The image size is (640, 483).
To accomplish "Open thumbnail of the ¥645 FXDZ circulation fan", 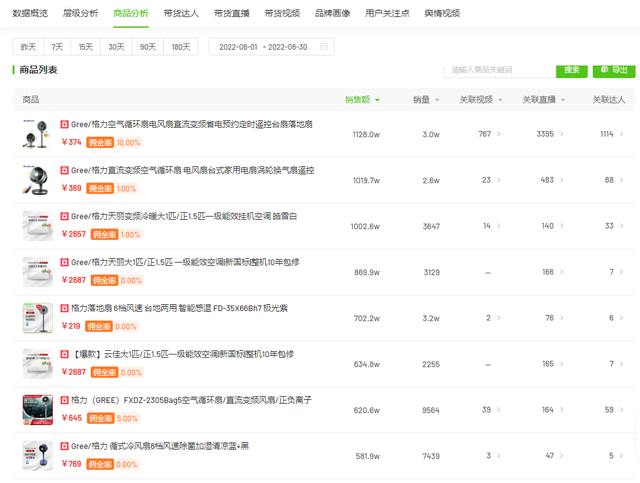I will tap(37, 410).
